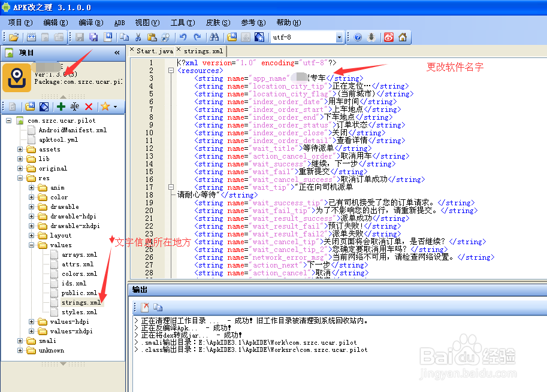Select styles.xml file
This screenshot has height=392, width=547.
coord(79,312)
